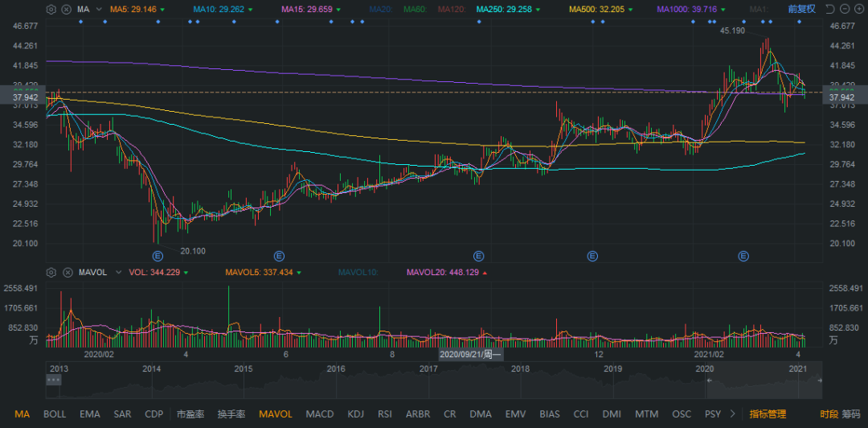Open 指标管理 indicator management
The height and width of the screenshot is (428, 868).
[x=768, y=414]
